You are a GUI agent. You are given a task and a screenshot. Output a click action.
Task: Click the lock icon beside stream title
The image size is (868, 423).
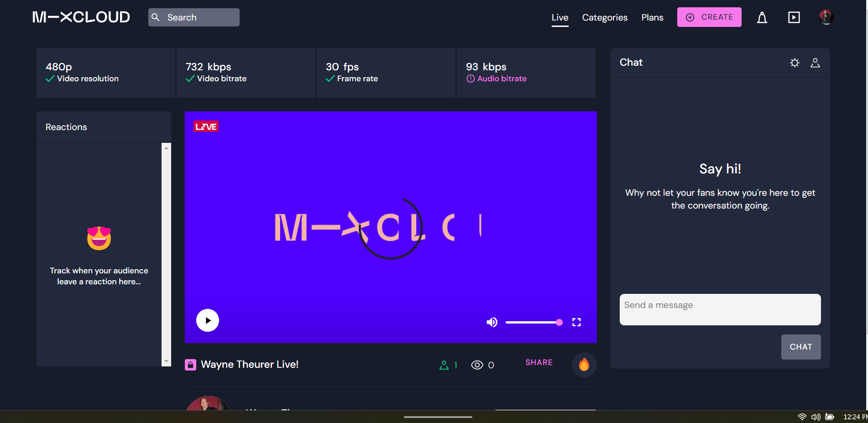click(190, 365)
